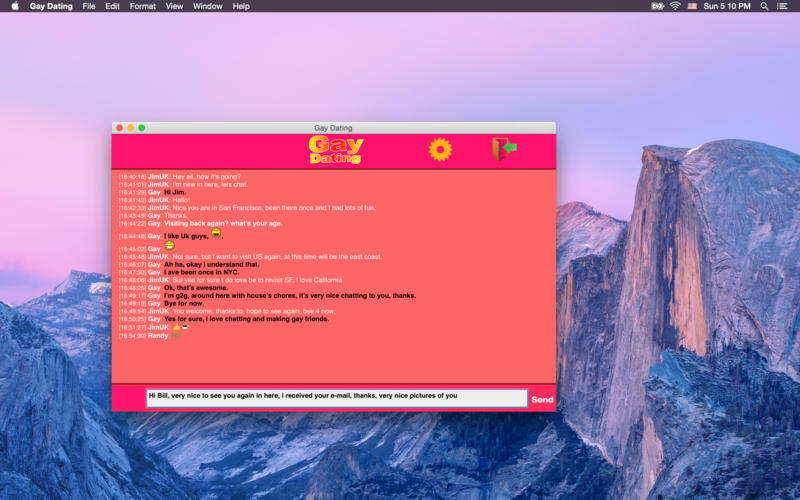The width and height of the screenshot is (800, 500).
Task: Click the sunglasses emoji in Gay's message
Action: pyautogui.click(x=216, y=234)
